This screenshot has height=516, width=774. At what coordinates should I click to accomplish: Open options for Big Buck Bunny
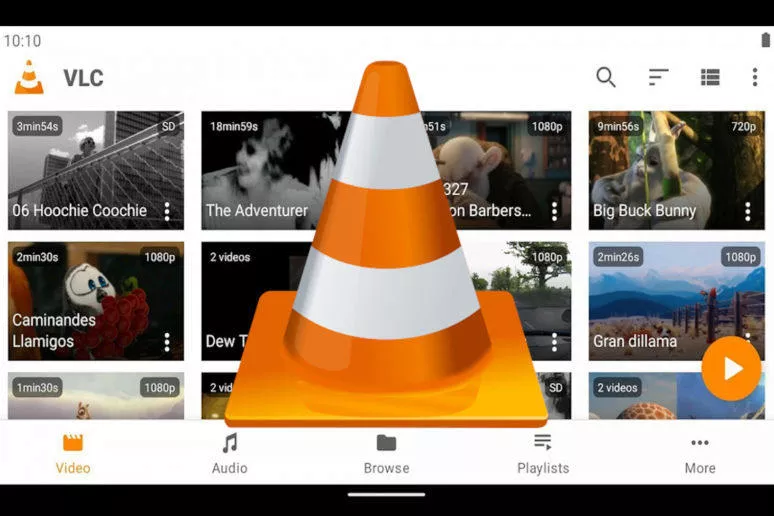(748, 211)
